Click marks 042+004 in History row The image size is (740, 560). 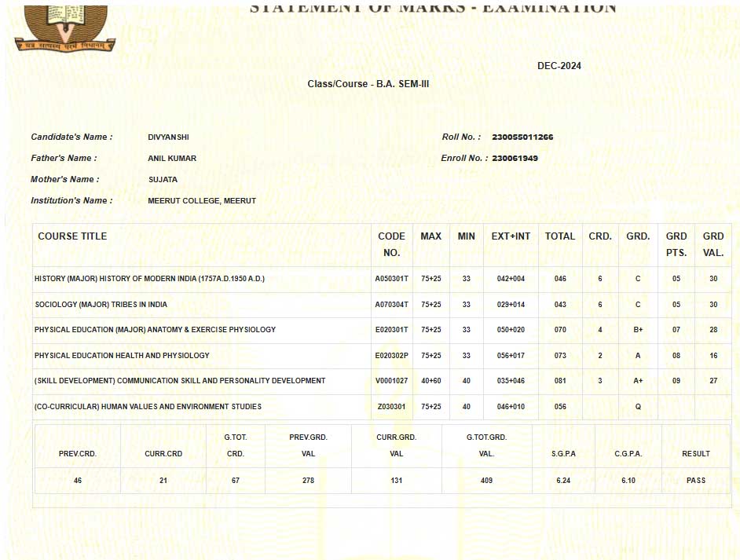click(511, 279)
